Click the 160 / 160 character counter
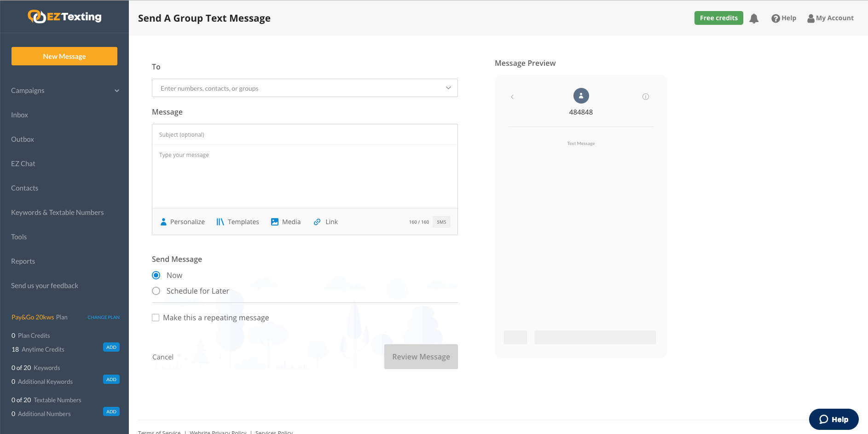This screenshot has height=434, width=868. coord(419,222)
